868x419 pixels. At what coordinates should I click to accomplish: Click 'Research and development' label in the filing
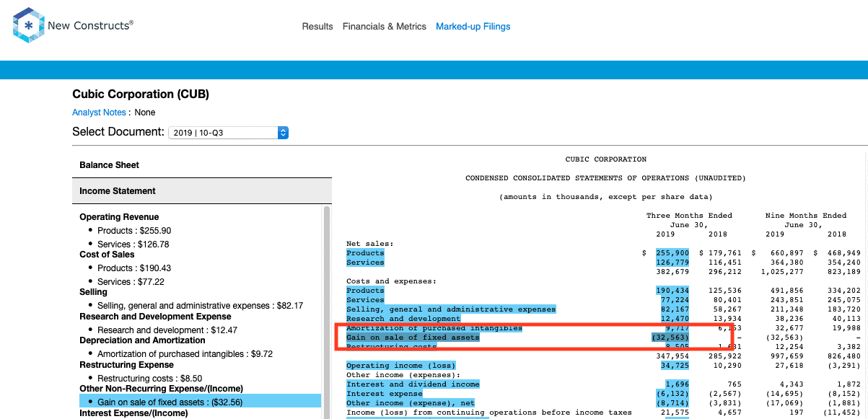click(x=403, y=319)
